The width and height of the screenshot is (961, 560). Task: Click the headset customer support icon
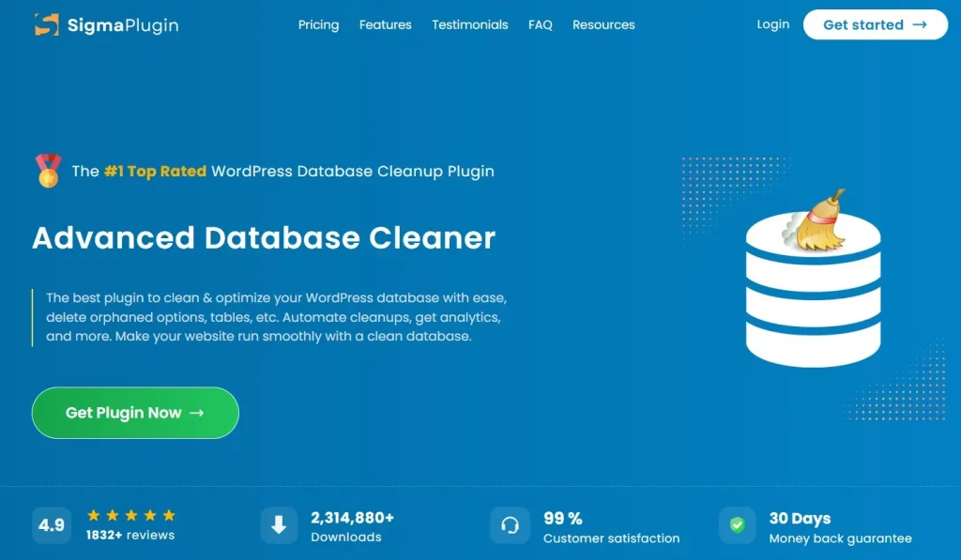510,525
